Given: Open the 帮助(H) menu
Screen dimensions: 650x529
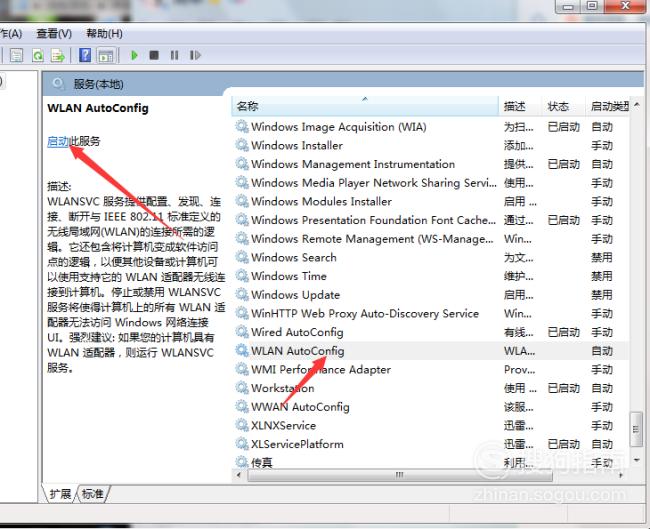Looking at the screenshot, I should pyautogui.click(x=104, y=34).
